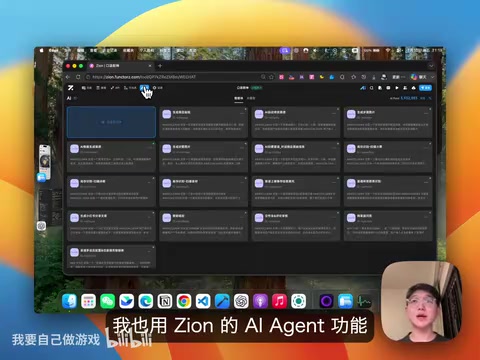Bookmark the page with the star icon

point(271,77)
